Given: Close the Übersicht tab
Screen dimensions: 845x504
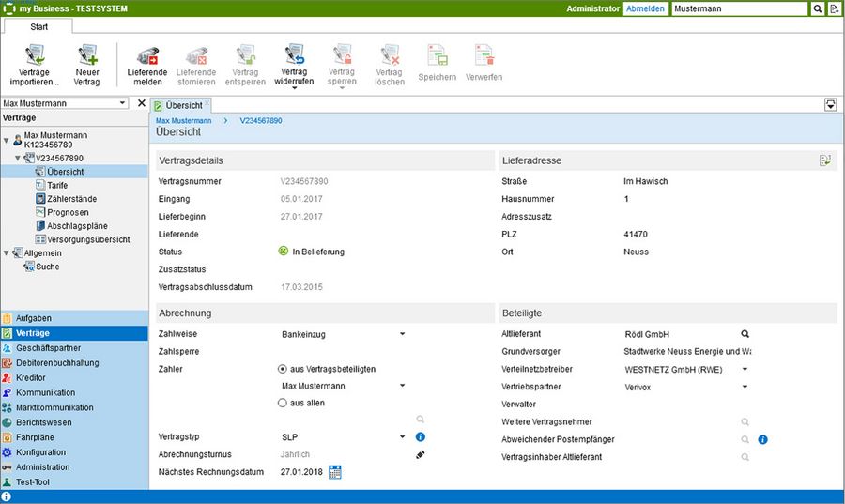Looking at the screenshot, I should pyautogui.click(x=207, y=102).
